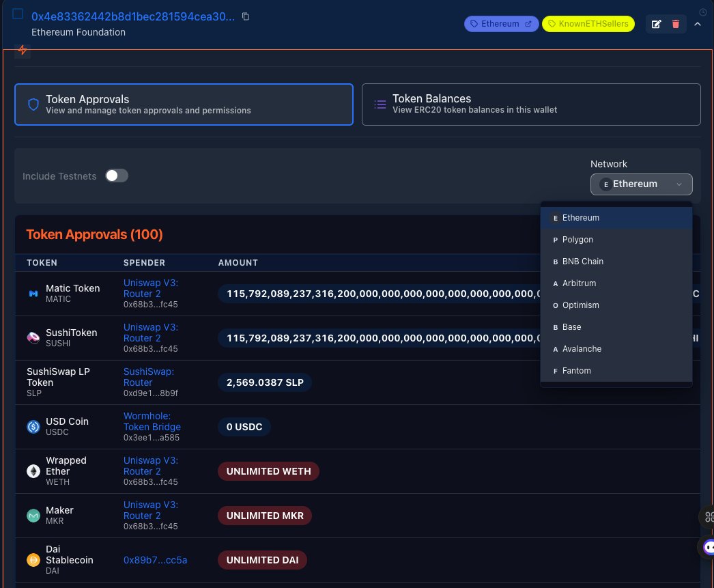Click the KnownETHSellers tag

click(588, 24)
